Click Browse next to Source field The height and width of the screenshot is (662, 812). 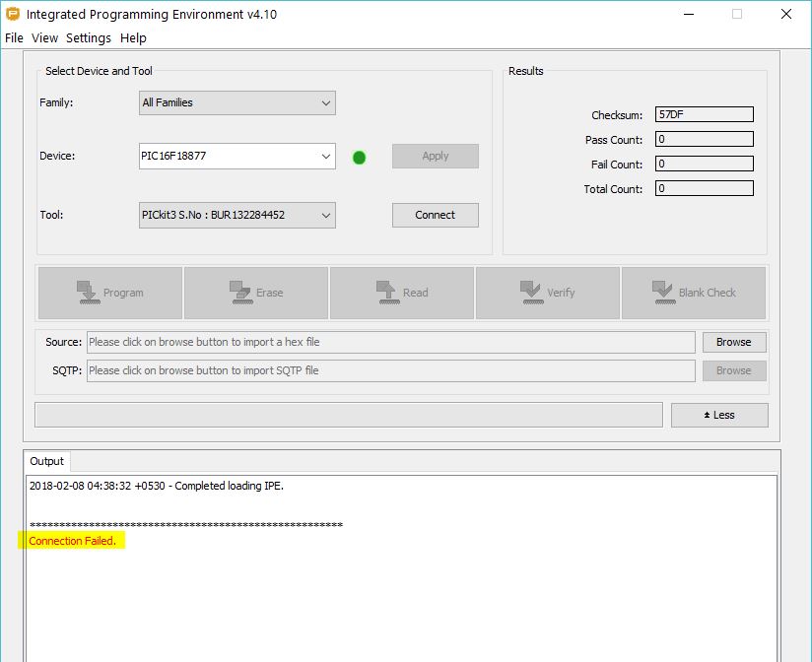734,342
